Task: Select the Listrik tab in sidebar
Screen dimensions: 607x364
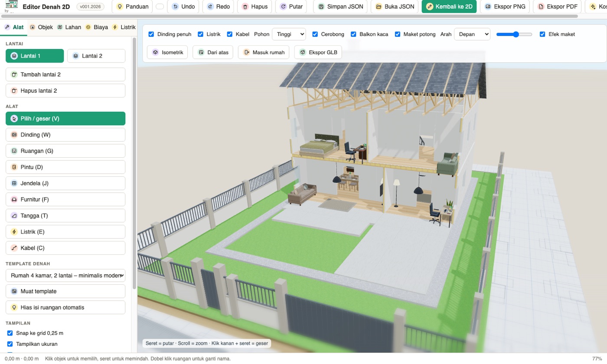Action: [124, 27]
